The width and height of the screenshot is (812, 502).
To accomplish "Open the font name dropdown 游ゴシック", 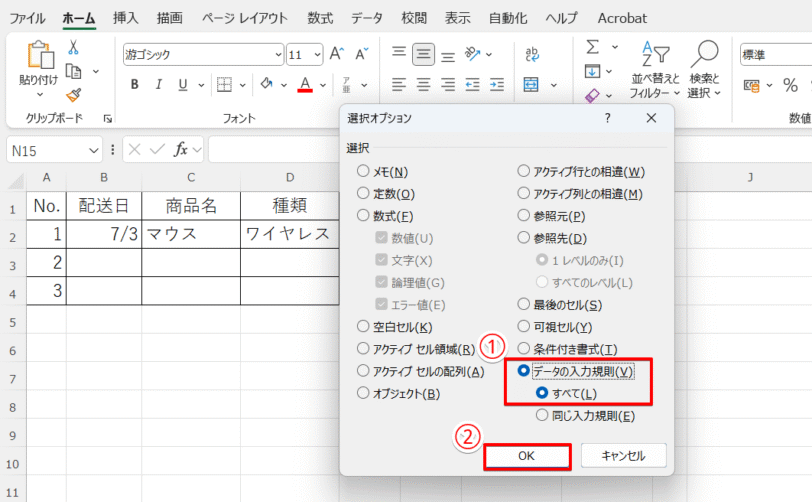I will 278,54.
